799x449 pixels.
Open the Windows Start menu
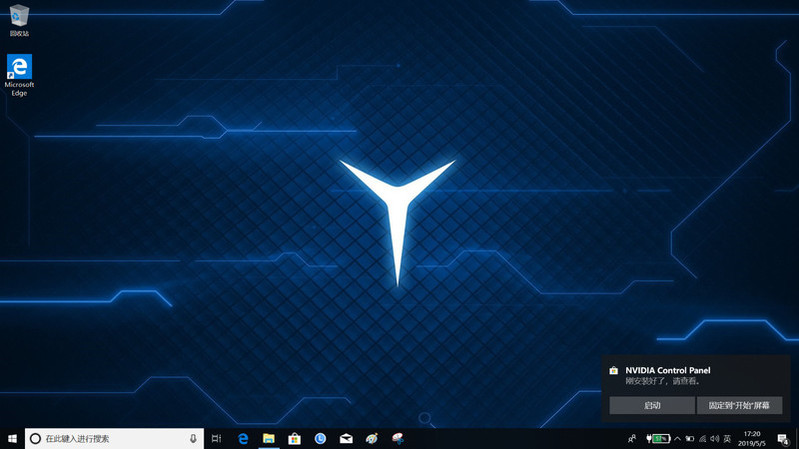click(12, 439)
